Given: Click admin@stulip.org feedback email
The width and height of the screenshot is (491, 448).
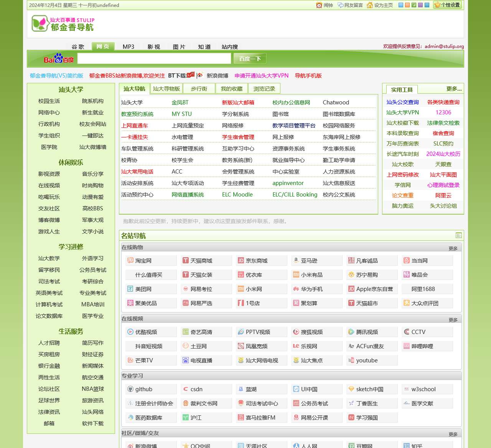Looking at the screenshot, I should 444,46.
